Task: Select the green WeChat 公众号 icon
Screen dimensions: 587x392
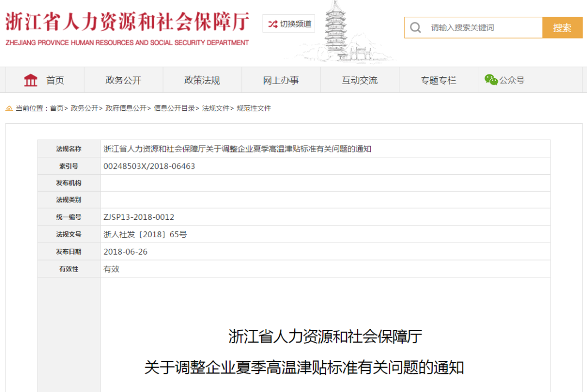Action: (491, 79)
